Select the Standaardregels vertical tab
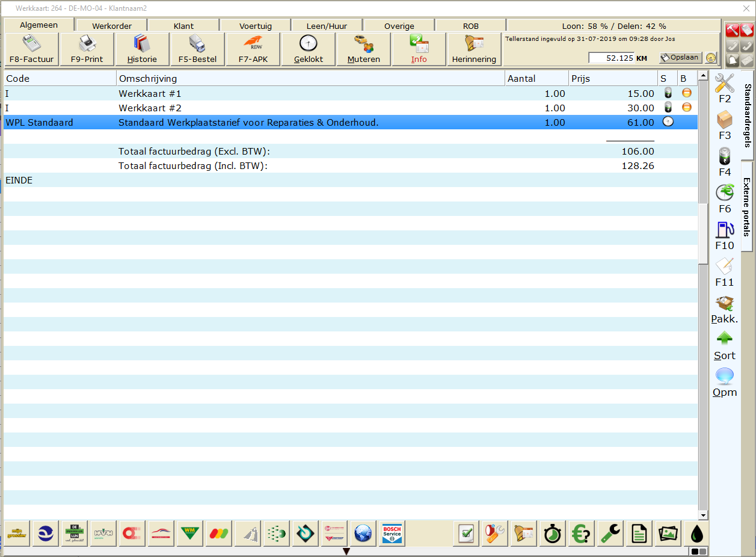Image resolution: width=756 pixels, height=557 pixels. [x=748, y=115]
